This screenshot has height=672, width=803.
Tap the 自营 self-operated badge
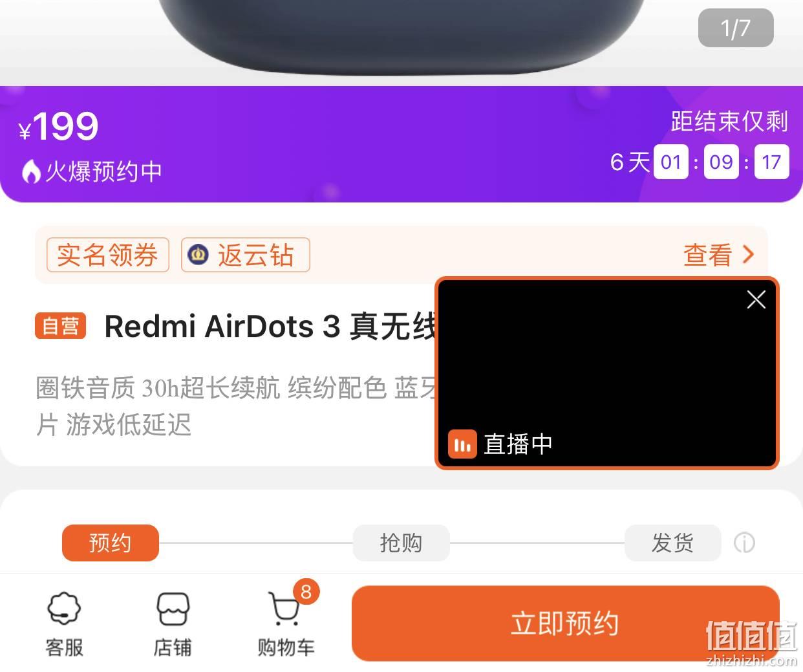click(60, 326)
